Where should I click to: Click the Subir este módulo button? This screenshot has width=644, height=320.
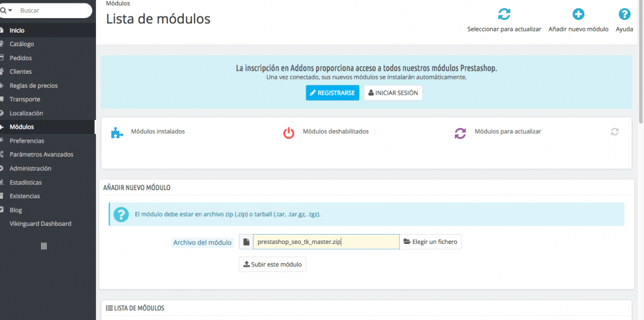point(273,264)
